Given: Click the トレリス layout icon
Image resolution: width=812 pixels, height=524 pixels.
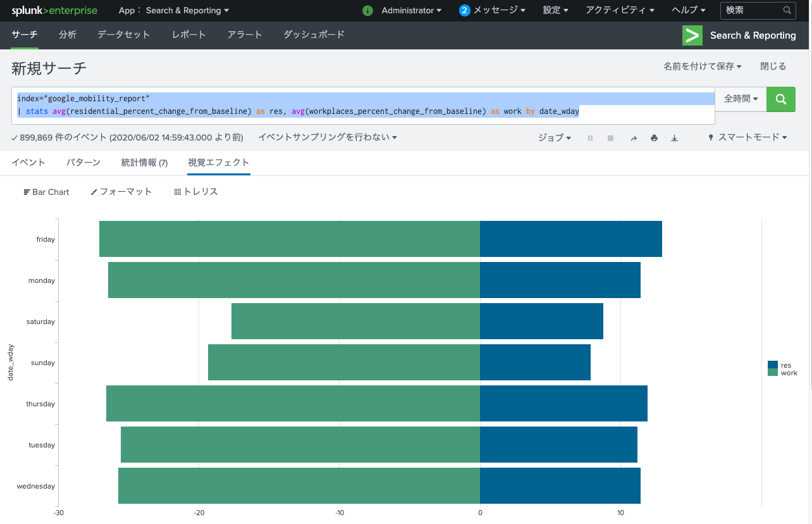Looking at the screenshot, I should click(195, 192).
